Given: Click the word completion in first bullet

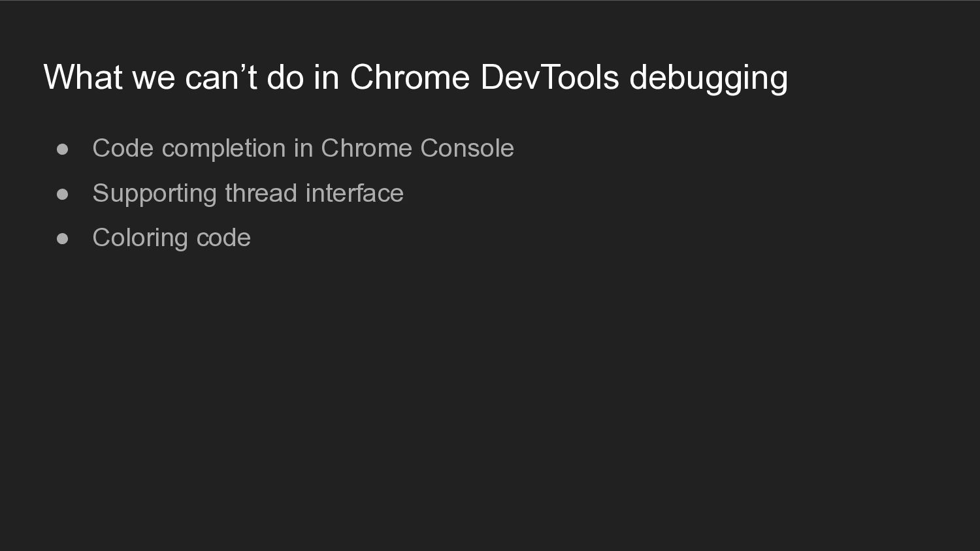Looking at the screenshot, I should [x=223, y=150].
